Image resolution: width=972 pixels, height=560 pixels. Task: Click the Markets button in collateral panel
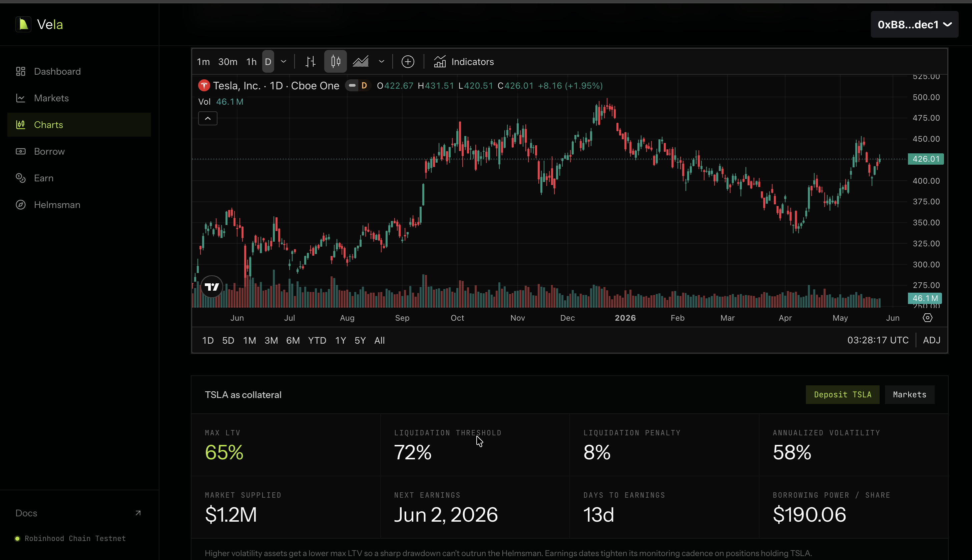coord(910,395)
